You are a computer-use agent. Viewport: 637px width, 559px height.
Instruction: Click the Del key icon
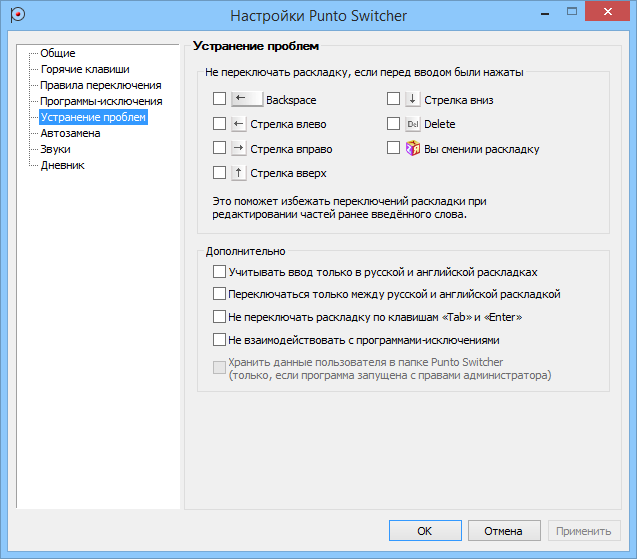pos(412,124)
